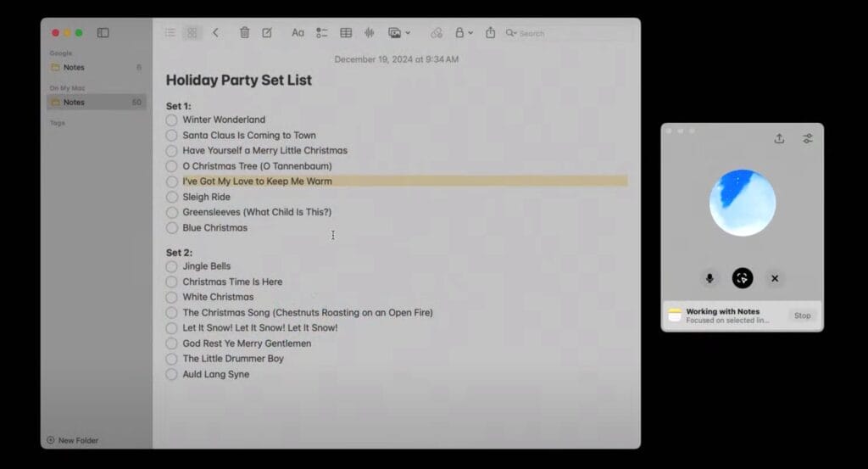Tick the Jingle Bells checkbox
This screenshot has width=868, height=469.
pos(172,266)
